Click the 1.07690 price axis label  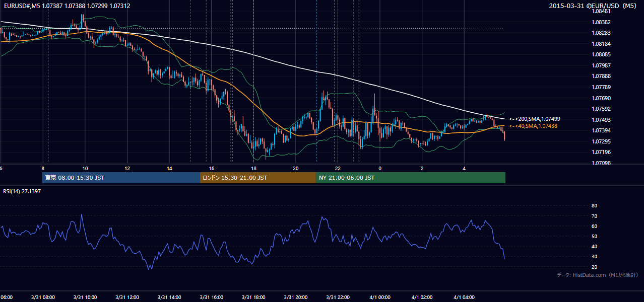coord(602,98)
